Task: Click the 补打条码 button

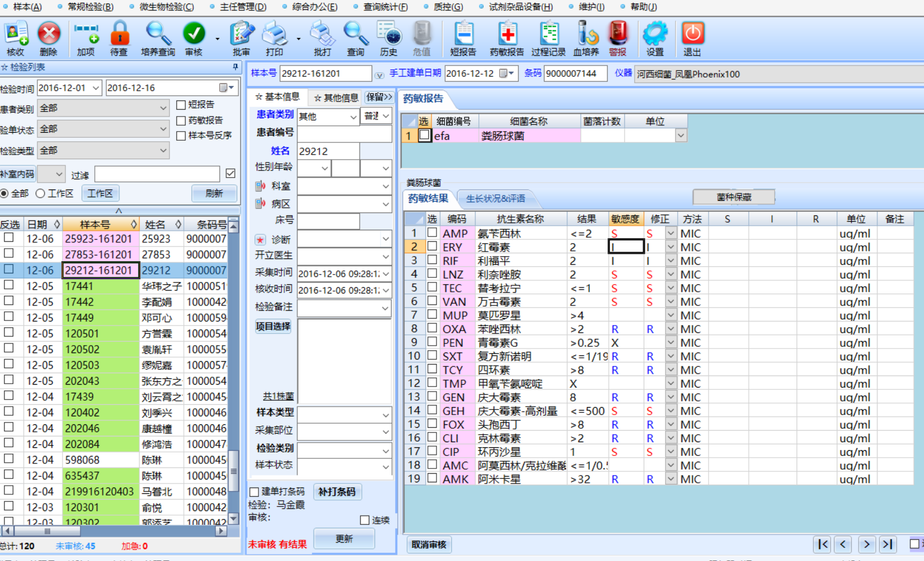Action: click(337, 492)
